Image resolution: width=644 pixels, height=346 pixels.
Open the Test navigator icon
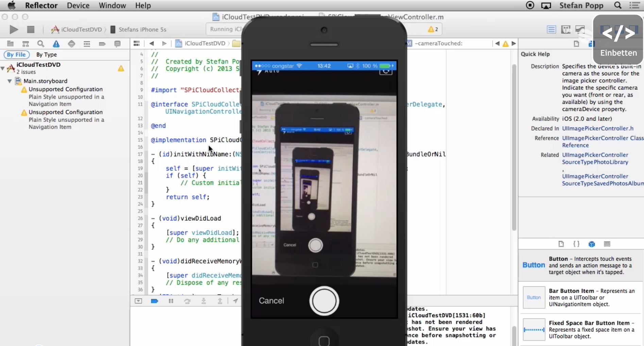71,43
